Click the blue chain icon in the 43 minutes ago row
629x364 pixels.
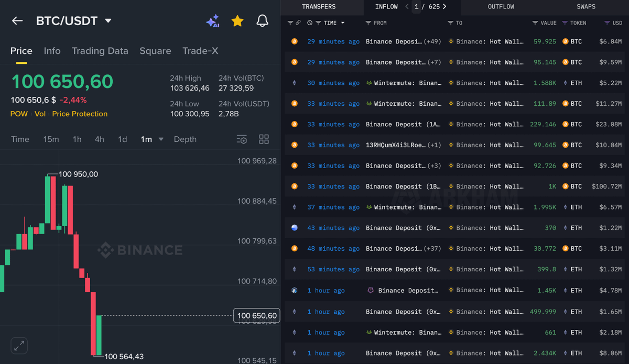(x=294, y=228)
